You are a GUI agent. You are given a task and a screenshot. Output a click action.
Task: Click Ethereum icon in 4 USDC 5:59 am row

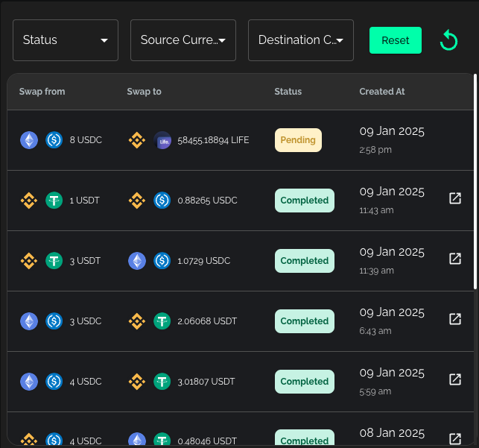tap(29, 382)
